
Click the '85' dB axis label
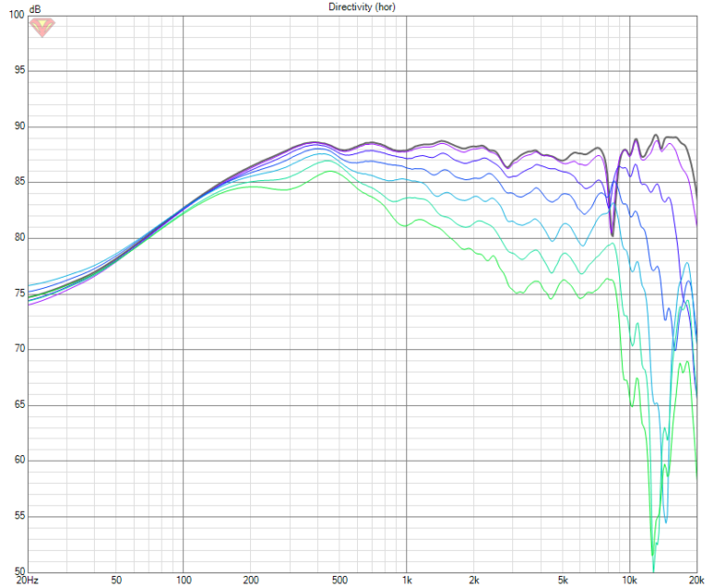pos(20,181)
